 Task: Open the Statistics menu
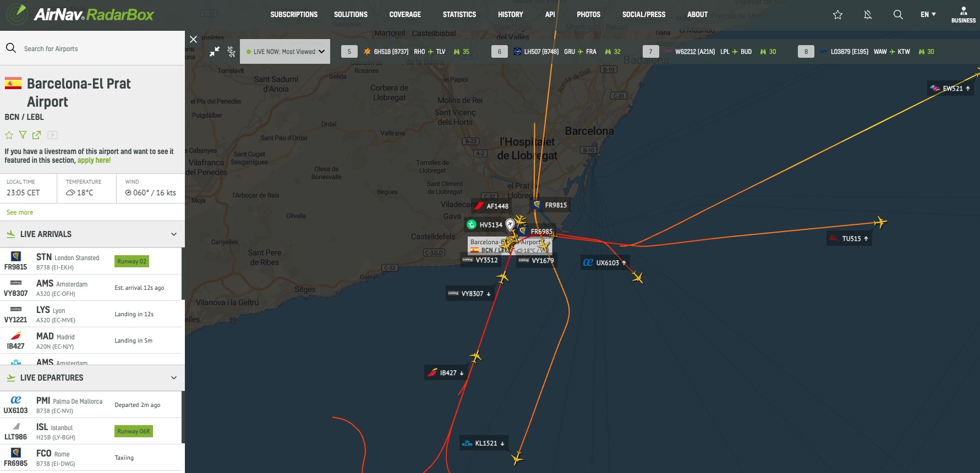pos(459,15)
